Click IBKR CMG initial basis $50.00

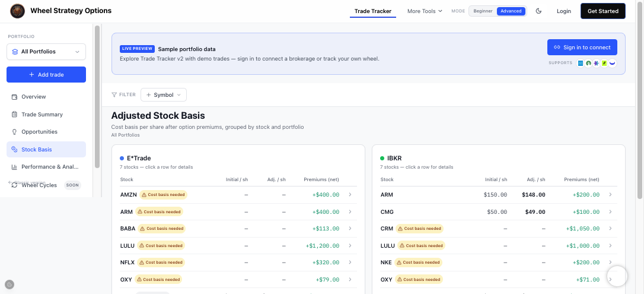tap(496, 212)
